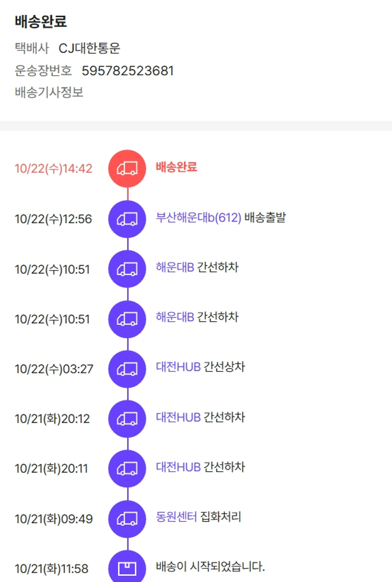Open the 동원센터 location link
The image size is (392, 582).
tap(176, 517)
